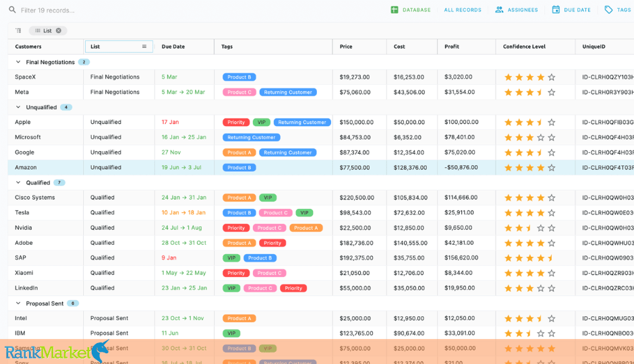
Task: Click the Confidence Level column header
Action: (524, 47)
